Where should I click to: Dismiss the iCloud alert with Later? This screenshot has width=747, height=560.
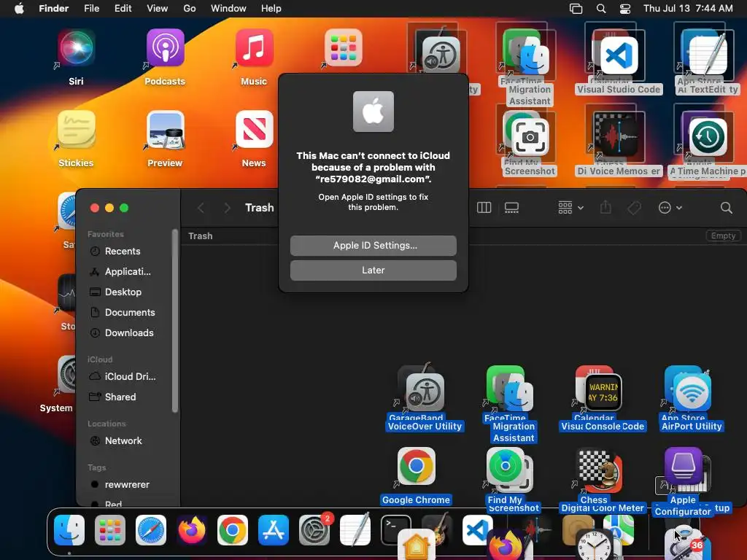coord(373,270)
